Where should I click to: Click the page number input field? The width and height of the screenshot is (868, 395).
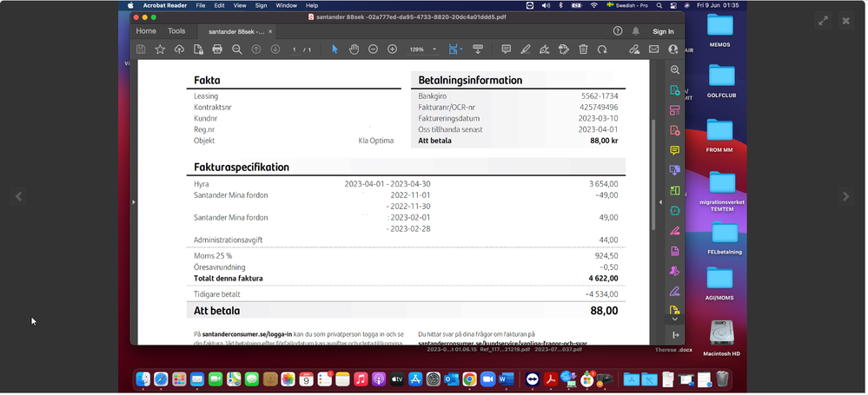(x=295, y=49)
